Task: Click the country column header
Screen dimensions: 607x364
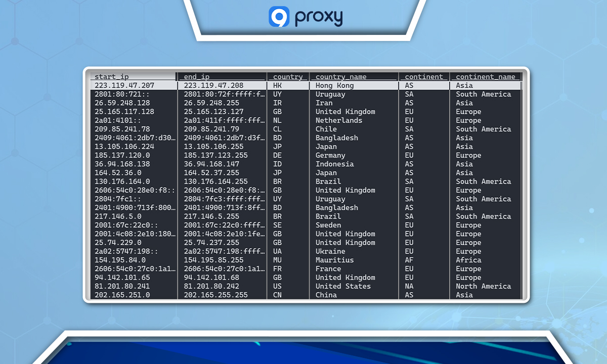Action: pyautogui.click(x=287, y=76)
